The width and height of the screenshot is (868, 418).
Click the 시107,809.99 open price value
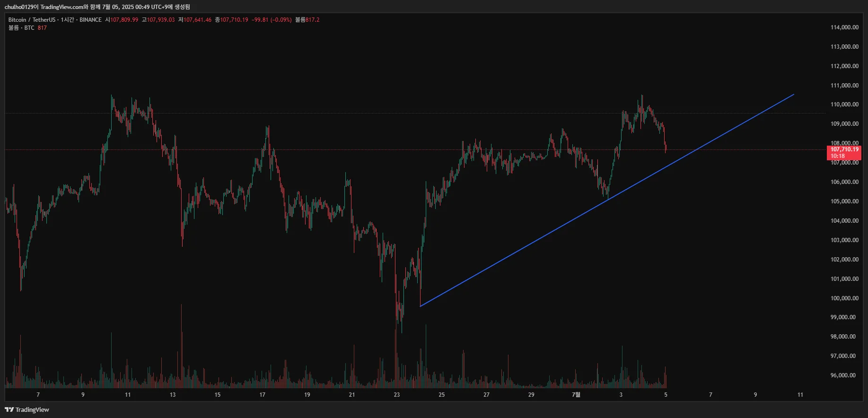(x=122, y=20)
